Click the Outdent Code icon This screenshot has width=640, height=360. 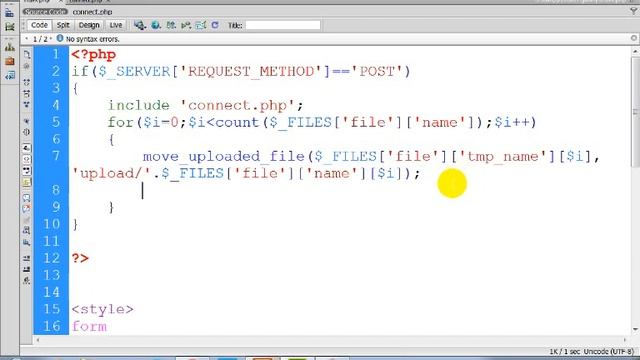point(27,269)
